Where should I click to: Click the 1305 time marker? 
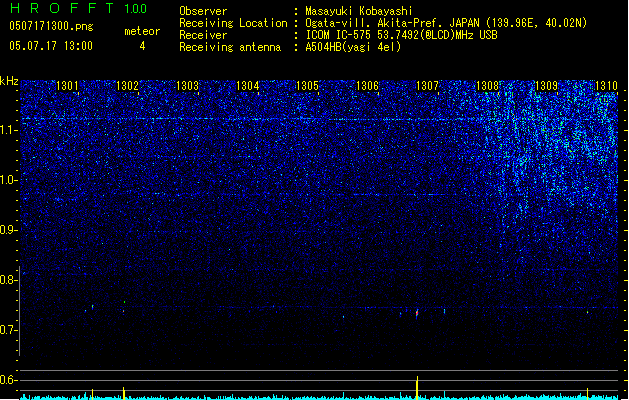[307, 86]
